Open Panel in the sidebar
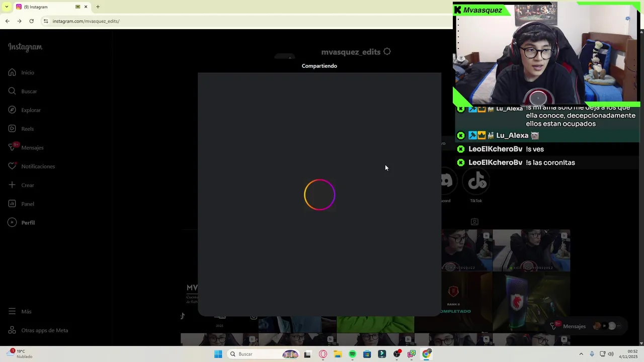 pyautogui.click(x=21, y=204)
